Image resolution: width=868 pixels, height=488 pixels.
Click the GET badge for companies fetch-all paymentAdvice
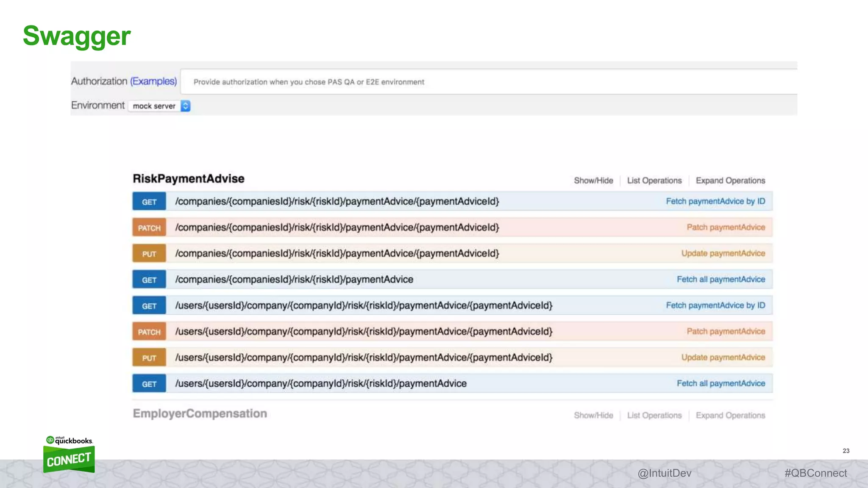click(149, 280)
